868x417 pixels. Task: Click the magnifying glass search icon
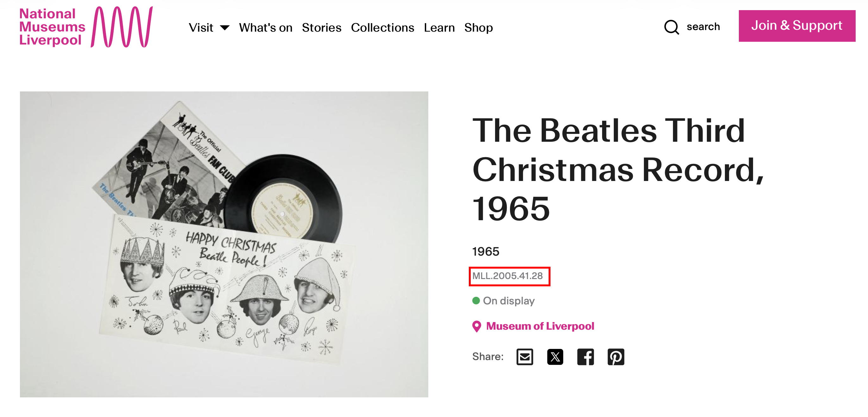point(671,27)
